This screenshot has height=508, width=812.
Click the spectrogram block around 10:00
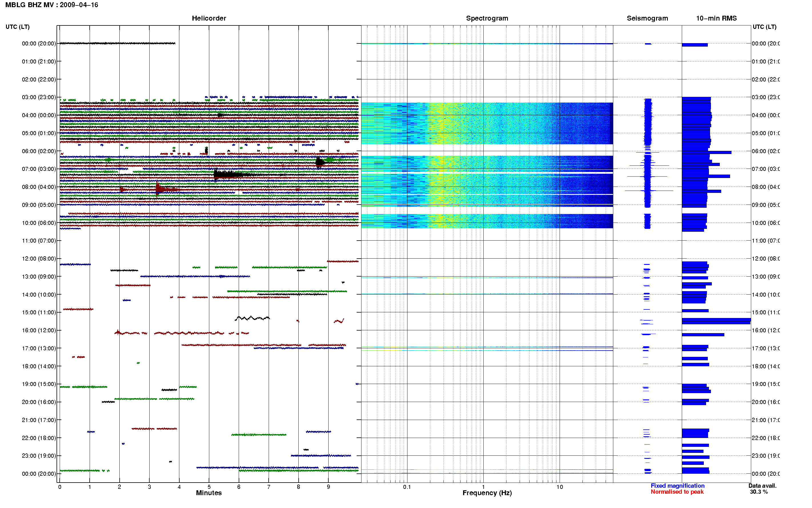point(487,221)
